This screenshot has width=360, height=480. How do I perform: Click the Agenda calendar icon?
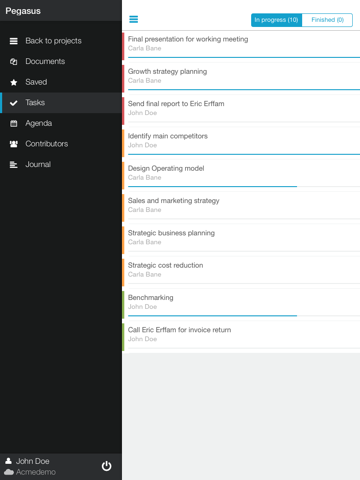(14, 124)
